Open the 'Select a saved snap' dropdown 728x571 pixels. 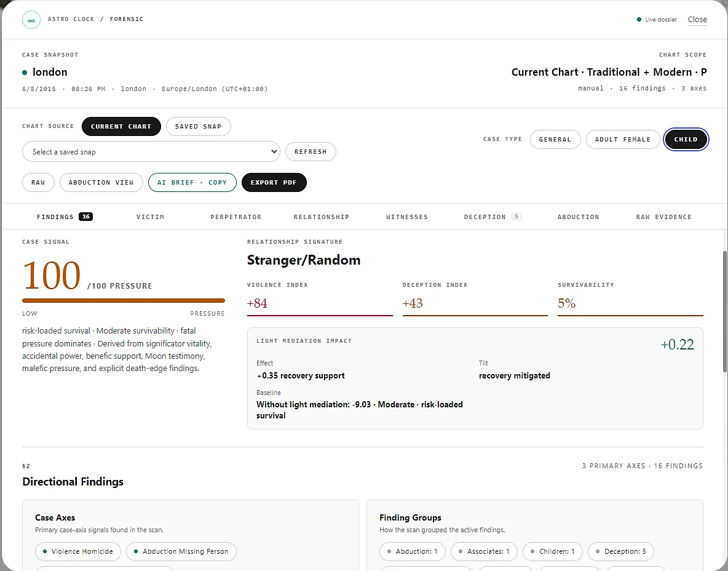pyautogui.click(x=151, y=151)
